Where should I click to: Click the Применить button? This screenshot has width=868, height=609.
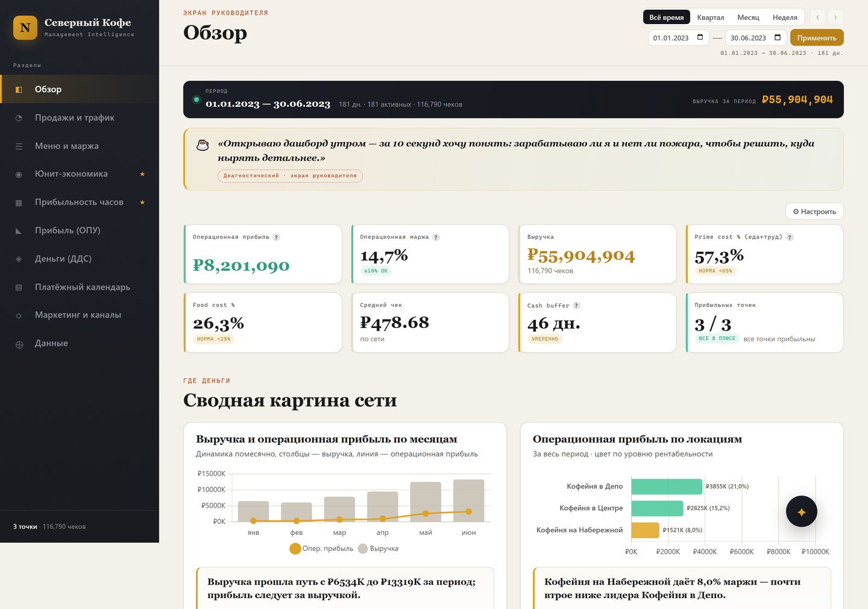click(817, 37)
